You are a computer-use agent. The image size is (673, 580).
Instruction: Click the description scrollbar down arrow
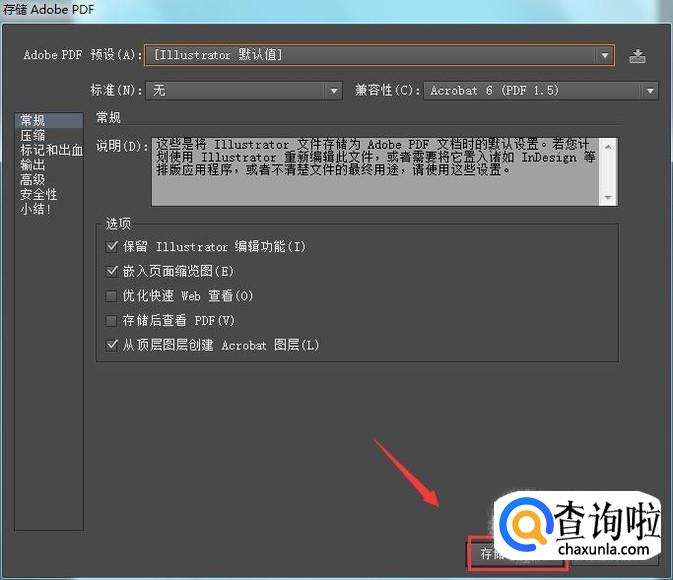click(x=608, y=197)
